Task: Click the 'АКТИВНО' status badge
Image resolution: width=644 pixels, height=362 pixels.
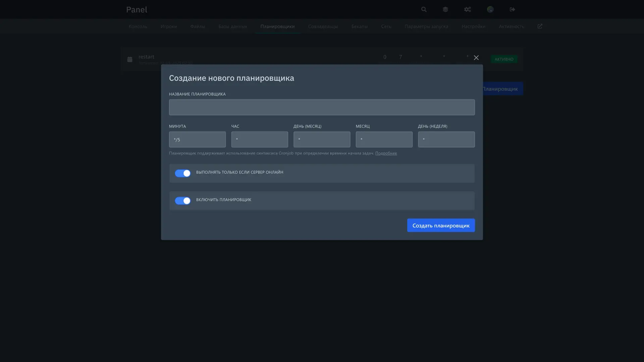Action: point(504,59)
